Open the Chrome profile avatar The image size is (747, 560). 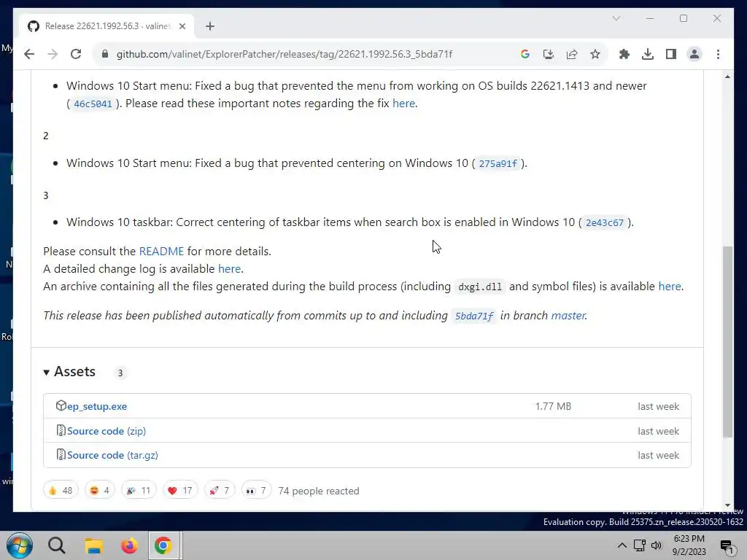point(694,54)
